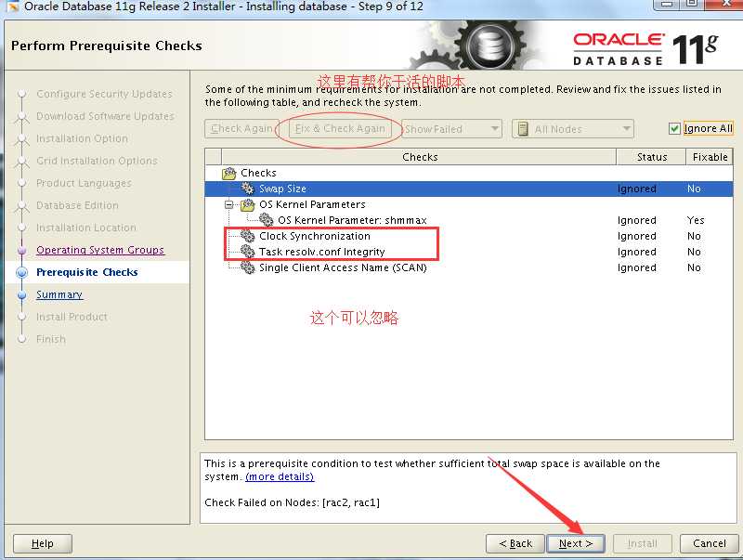The width and height of the screenshot is (743, 560).
Task: Click the Fix & Check Again button
Action: pos(340,129)
